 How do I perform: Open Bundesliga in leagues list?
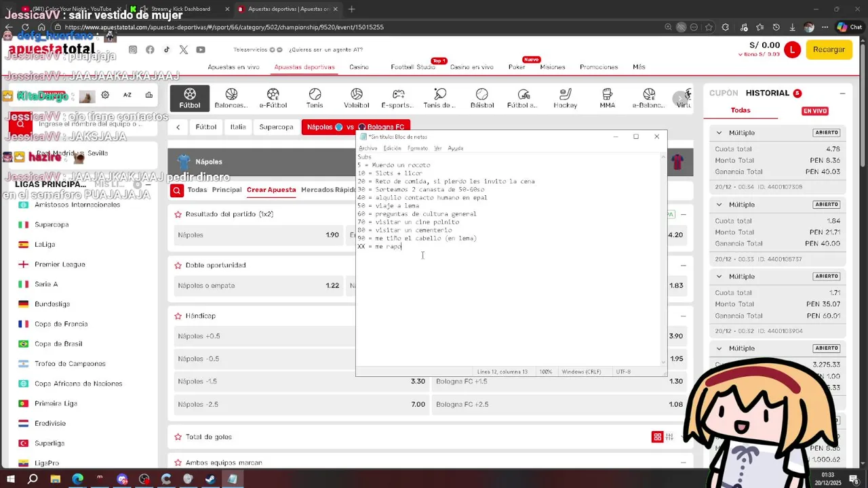click(x=52, y=304)
